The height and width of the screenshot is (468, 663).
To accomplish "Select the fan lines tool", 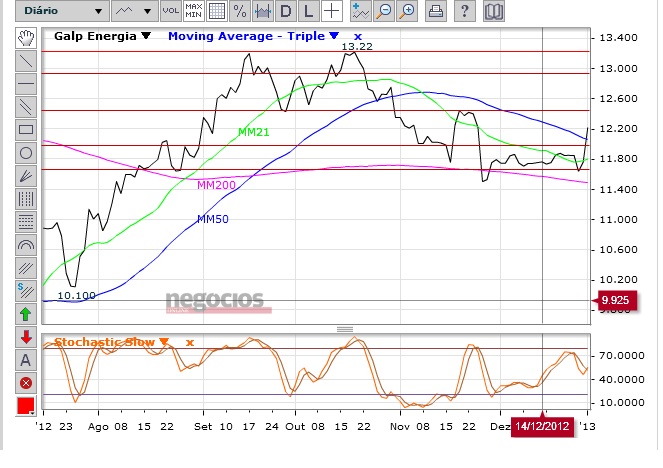I will 26,176.
